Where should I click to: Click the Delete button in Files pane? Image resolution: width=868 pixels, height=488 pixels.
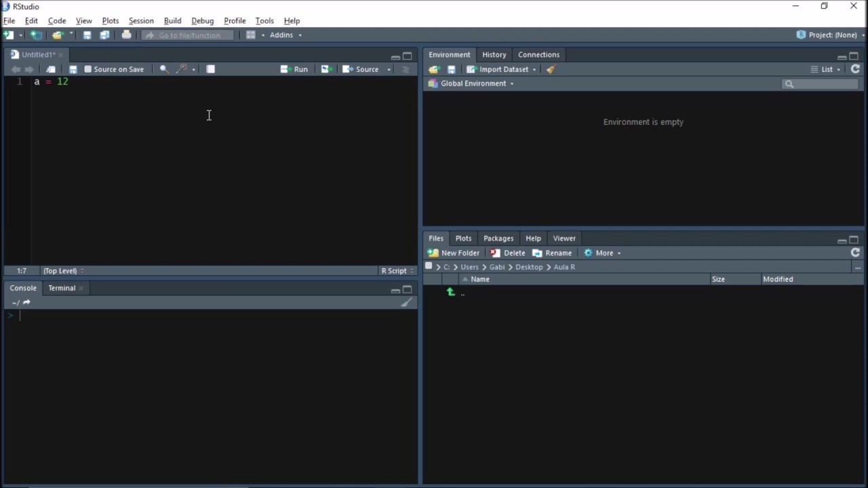click(x=508, y=253)
